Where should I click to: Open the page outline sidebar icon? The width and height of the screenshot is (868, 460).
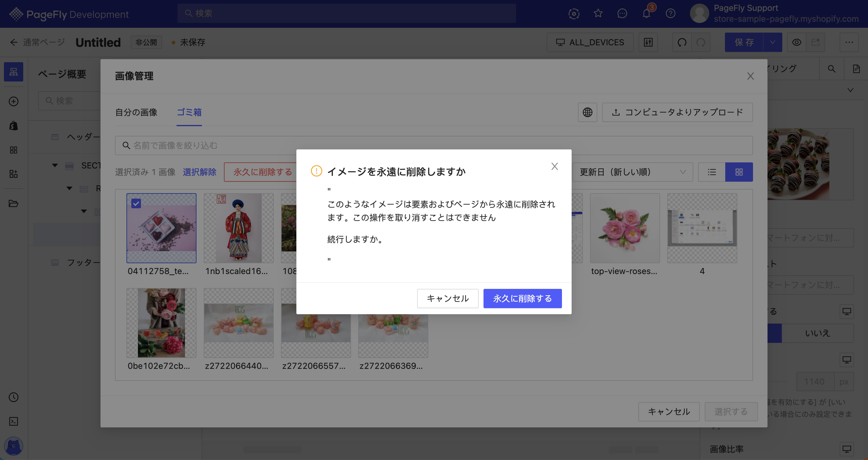tap(14, 72)
